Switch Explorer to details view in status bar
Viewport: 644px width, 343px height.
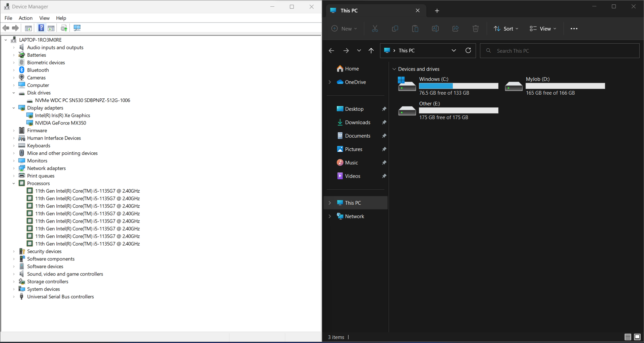pos(628,337)
